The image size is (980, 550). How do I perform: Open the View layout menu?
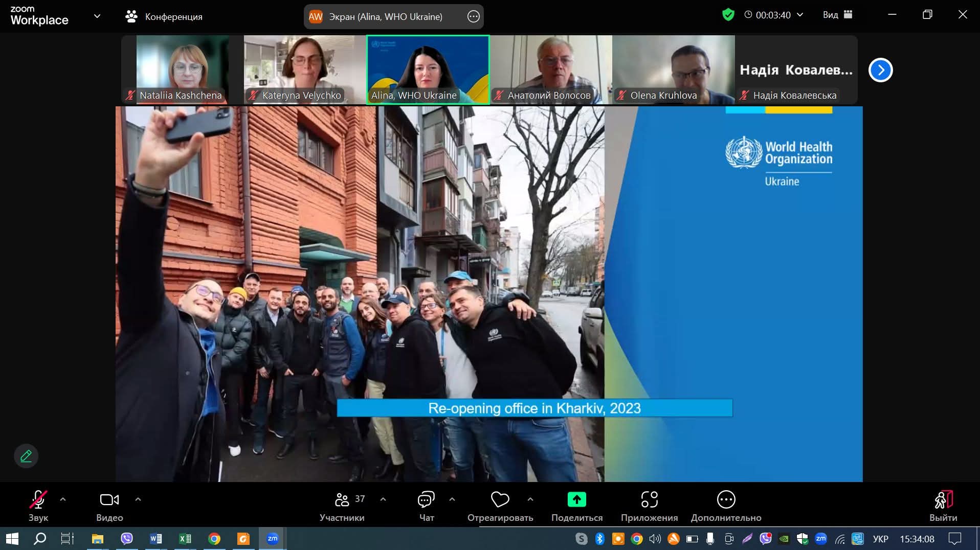click(837, 15)
